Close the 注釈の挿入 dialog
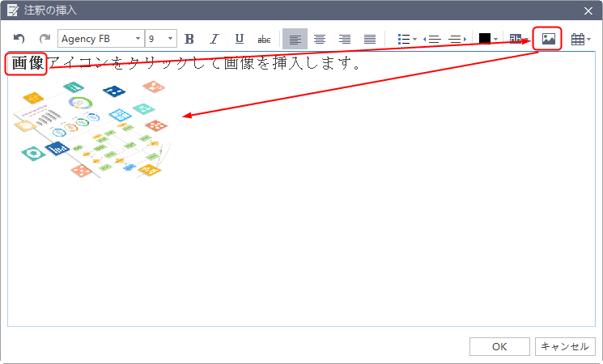 point(588,11)
